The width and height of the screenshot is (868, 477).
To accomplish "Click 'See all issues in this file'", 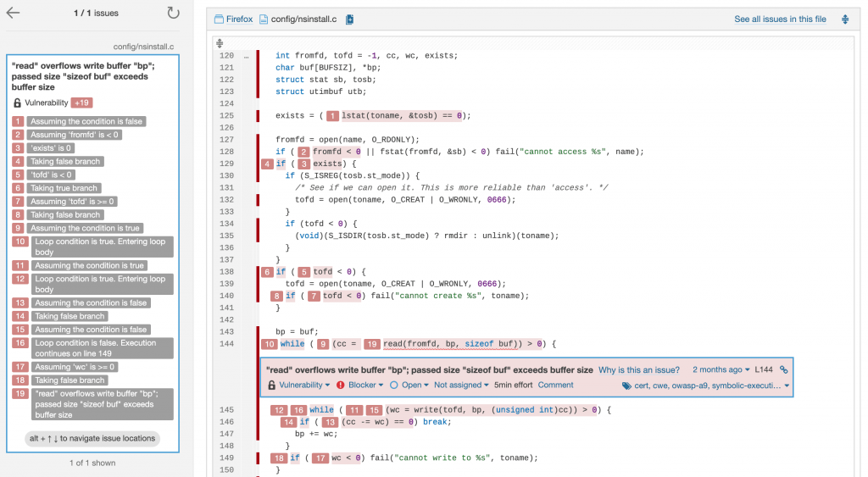I will tap(780, 19).
